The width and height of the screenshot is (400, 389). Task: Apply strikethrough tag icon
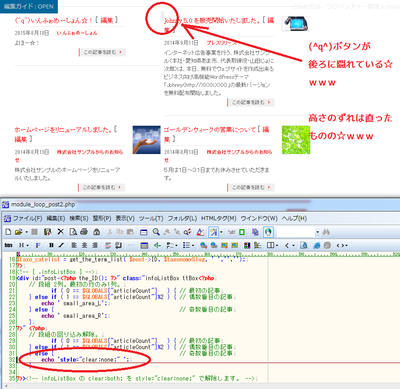coord(108,246)
